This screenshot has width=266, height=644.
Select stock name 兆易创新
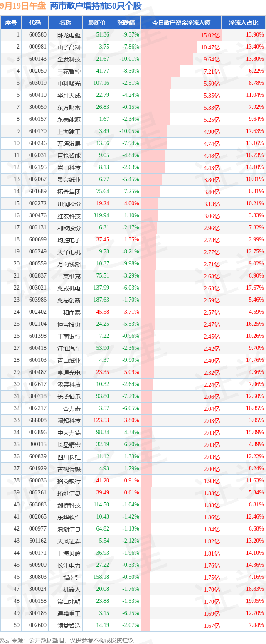pos(69,300)
